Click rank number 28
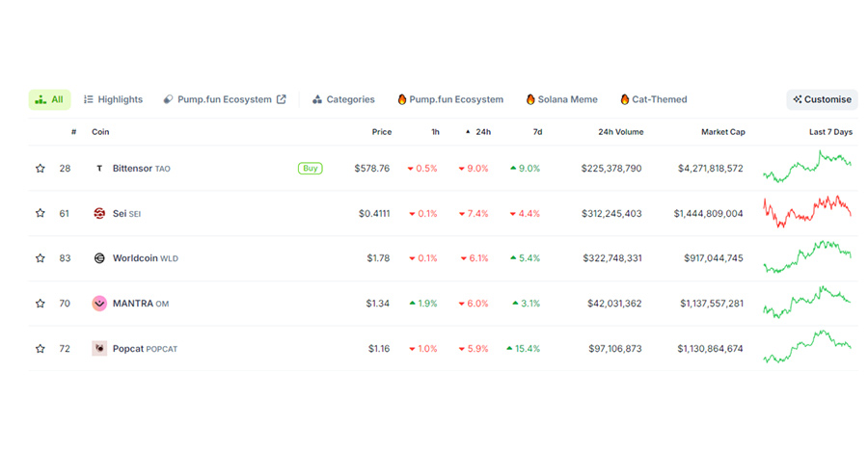 tap(65, 168)
